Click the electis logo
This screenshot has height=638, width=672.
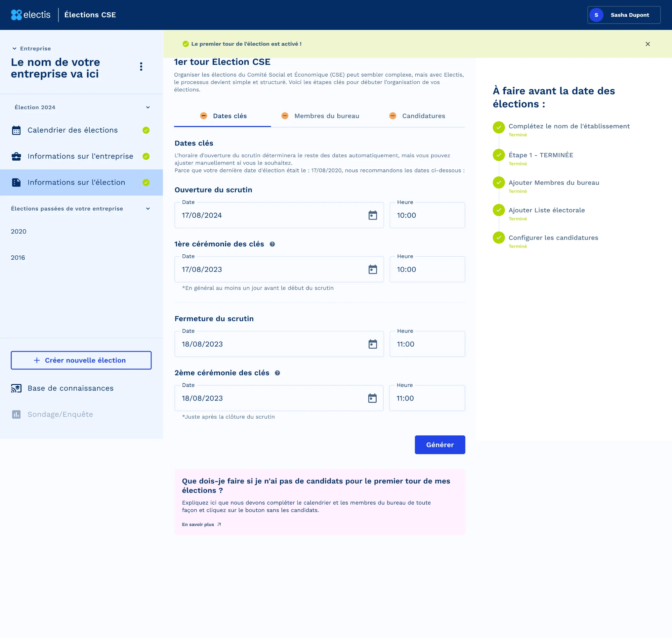pos(31,15)
